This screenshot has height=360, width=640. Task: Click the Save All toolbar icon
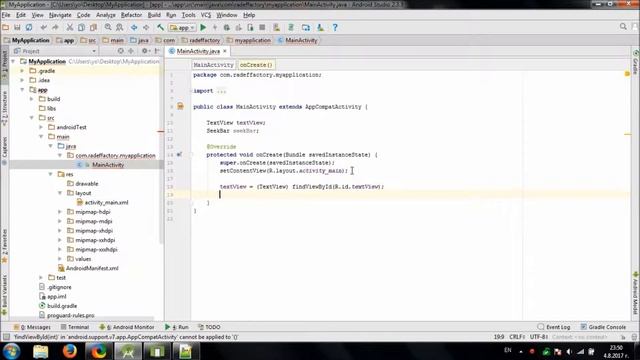click(17, 27)
